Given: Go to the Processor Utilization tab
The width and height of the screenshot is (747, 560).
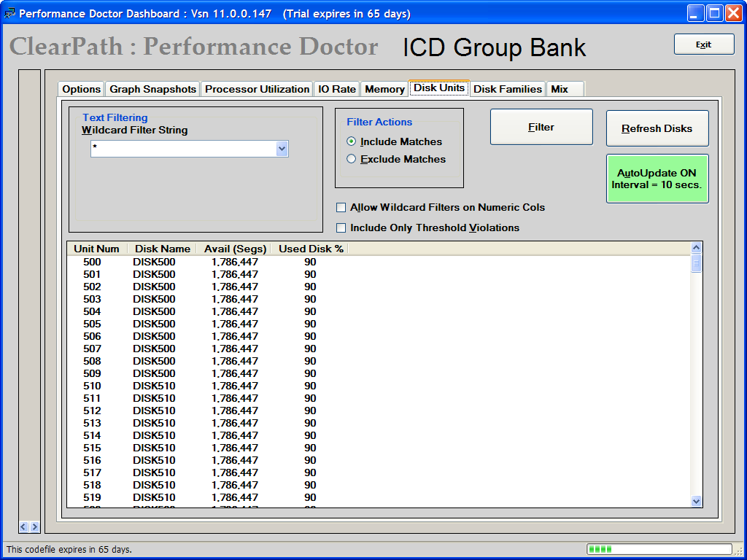Looking at the screenshot, I should 257,89.
